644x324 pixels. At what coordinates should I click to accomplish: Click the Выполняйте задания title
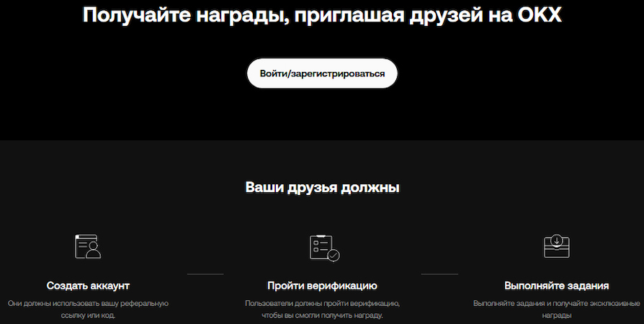coord(557,285)
